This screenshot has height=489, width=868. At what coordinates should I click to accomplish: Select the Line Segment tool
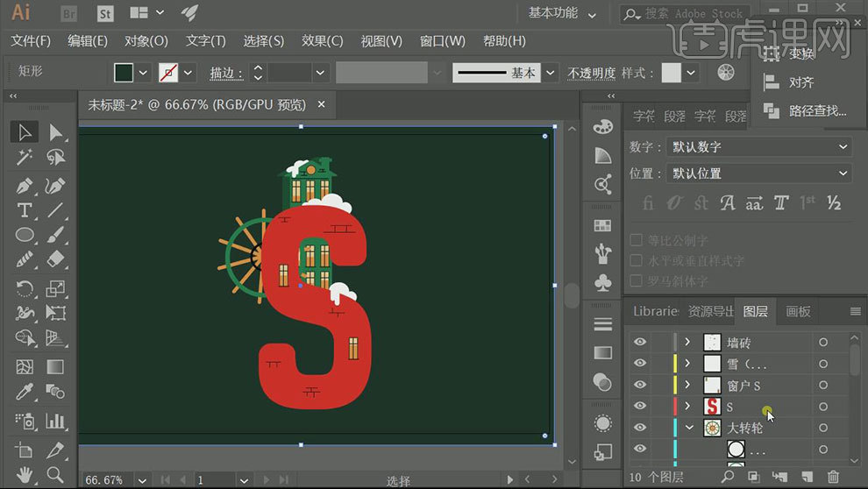coord(55,210)
